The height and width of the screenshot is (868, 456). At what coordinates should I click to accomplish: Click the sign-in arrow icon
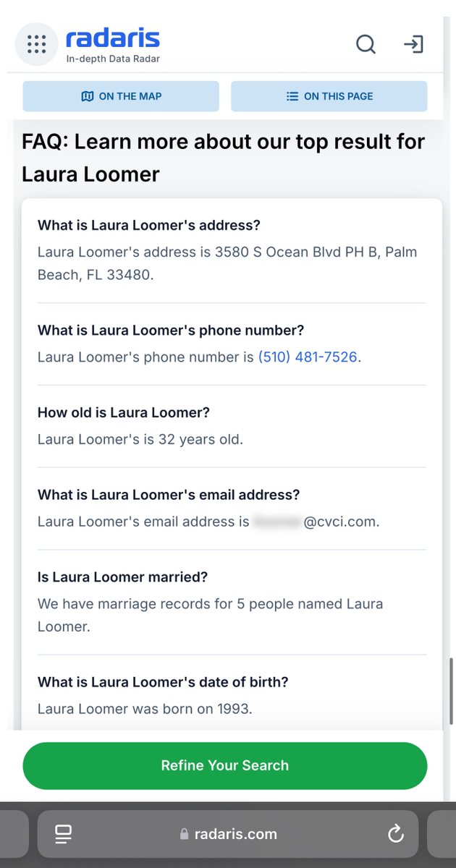click(413, 45)
